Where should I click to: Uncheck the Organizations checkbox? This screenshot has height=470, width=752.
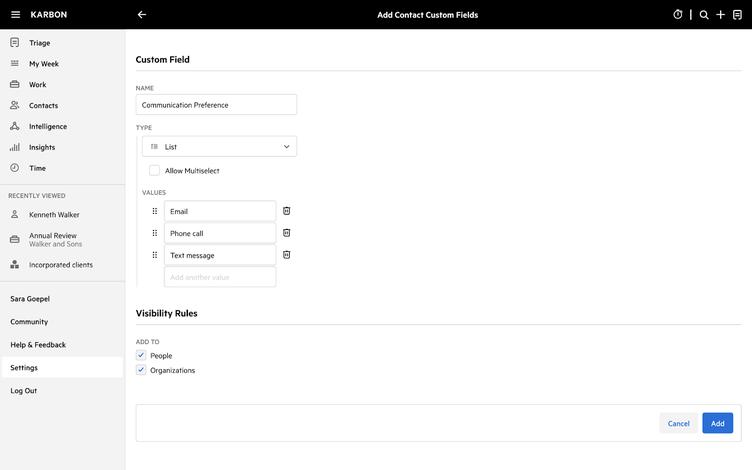[x=141, y=370]
